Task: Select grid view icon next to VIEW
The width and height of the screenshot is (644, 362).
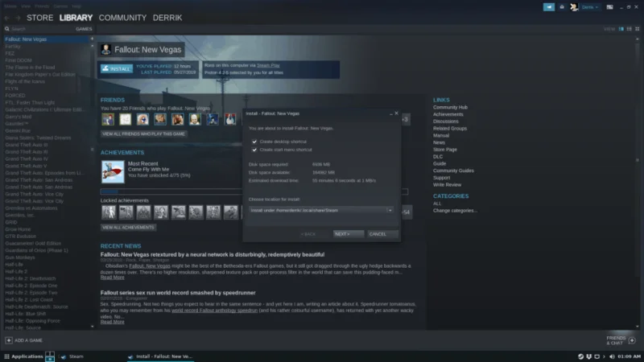Action: pos(638,29)
